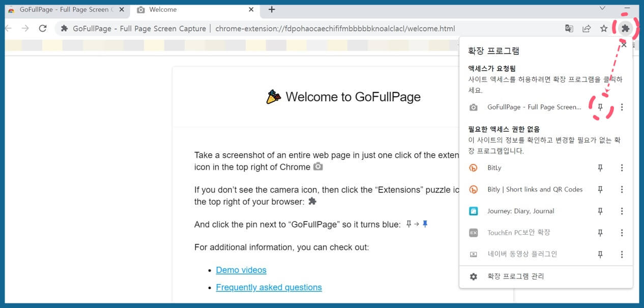Close the extensions popup
Image resolution: width=644 pixels, height=308 pixels.
(x=624, y=45)
